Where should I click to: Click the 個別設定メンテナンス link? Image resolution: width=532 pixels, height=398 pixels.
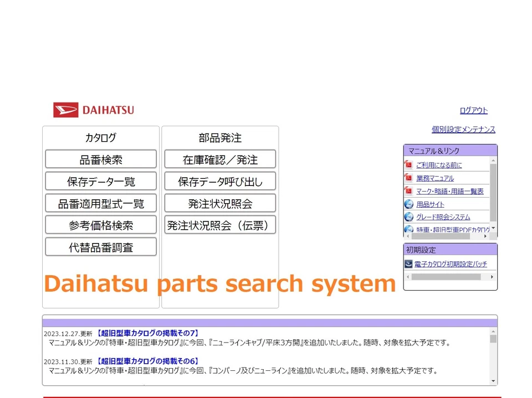(x=463, y=129)
